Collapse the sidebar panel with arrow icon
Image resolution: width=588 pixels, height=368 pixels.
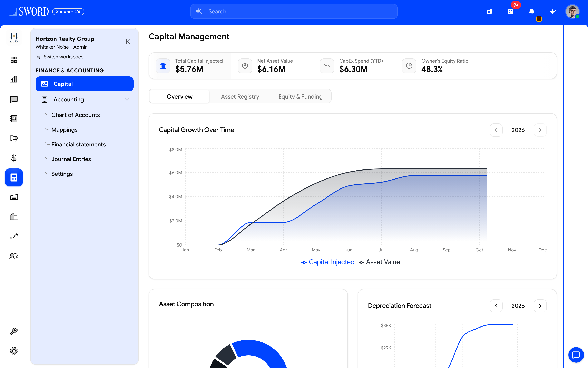click(128, 41)
